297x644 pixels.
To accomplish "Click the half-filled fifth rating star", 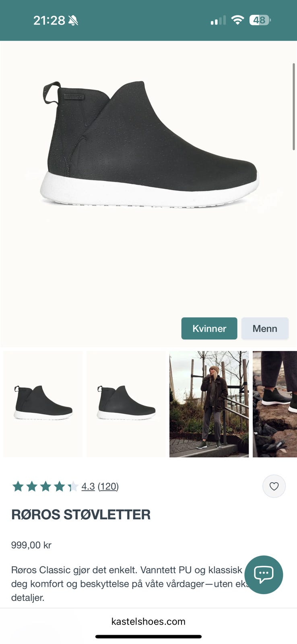I will 73,487.
